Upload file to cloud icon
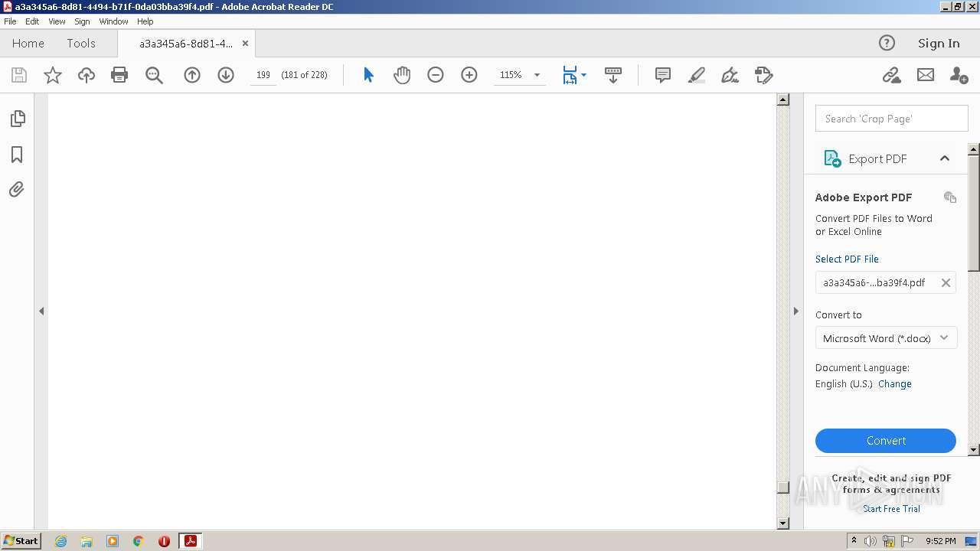 pyautogui.click(x=87, y=75)
